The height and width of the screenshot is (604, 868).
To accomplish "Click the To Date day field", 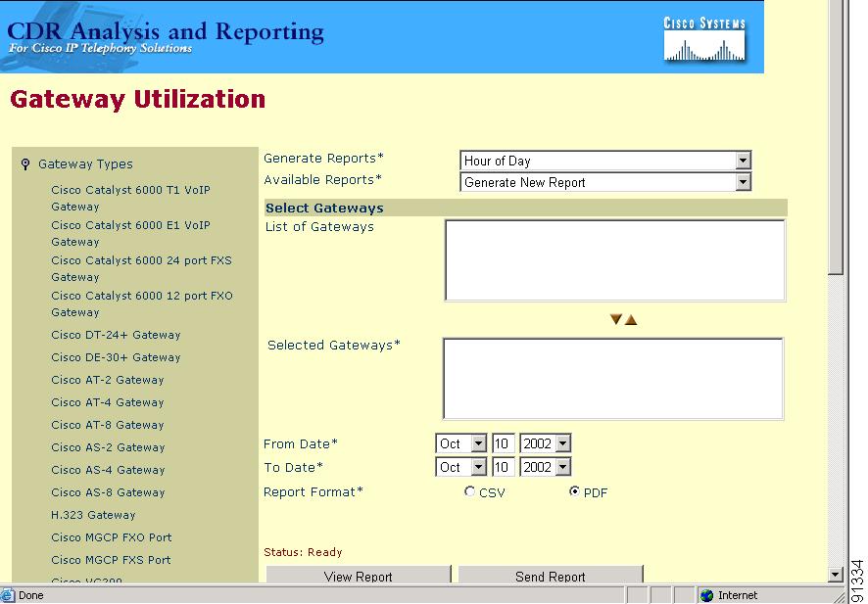I will 504,467.
